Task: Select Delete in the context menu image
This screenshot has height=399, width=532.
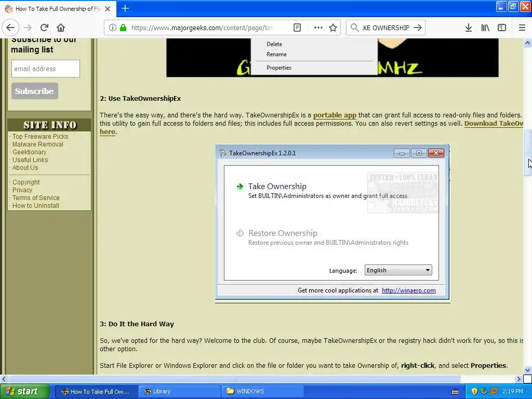Action: click(x=274, y=44)
